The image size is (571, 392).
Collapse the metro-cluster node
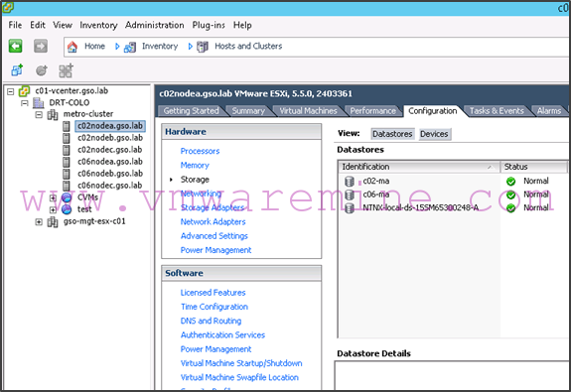[x=39, y=115]
